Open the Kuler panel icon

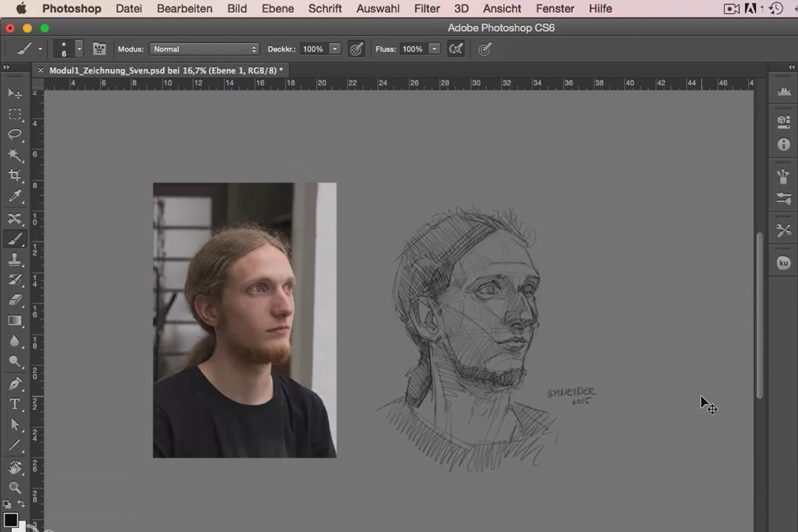(784, 263)
